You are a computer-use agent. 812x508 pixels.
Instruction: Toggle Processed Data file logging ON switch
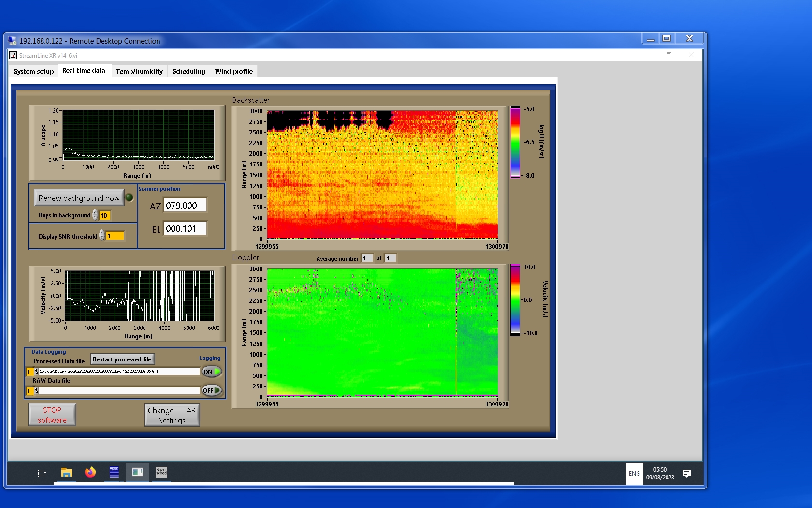click(x=212, y=372)
